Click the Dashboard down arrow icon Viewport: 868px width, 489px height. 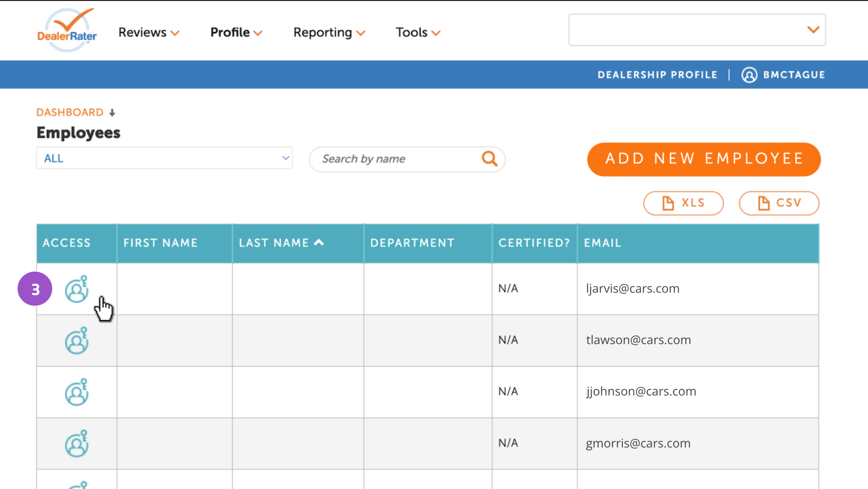tap(112, 113)
